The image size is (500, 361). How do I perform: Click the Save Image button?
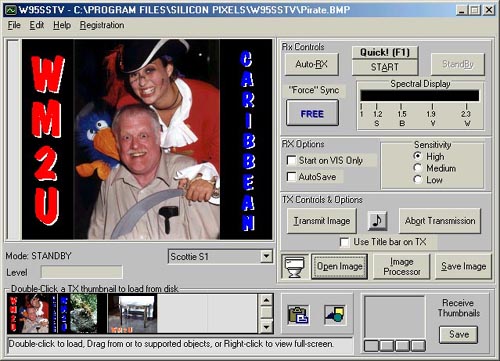coord(463,266)
